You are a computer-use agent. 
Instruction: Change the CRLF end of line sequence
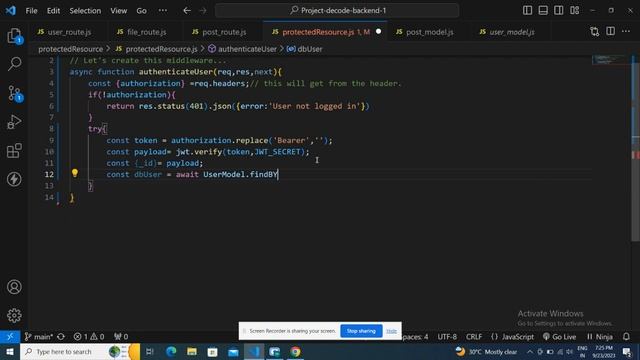click(474, 337)
